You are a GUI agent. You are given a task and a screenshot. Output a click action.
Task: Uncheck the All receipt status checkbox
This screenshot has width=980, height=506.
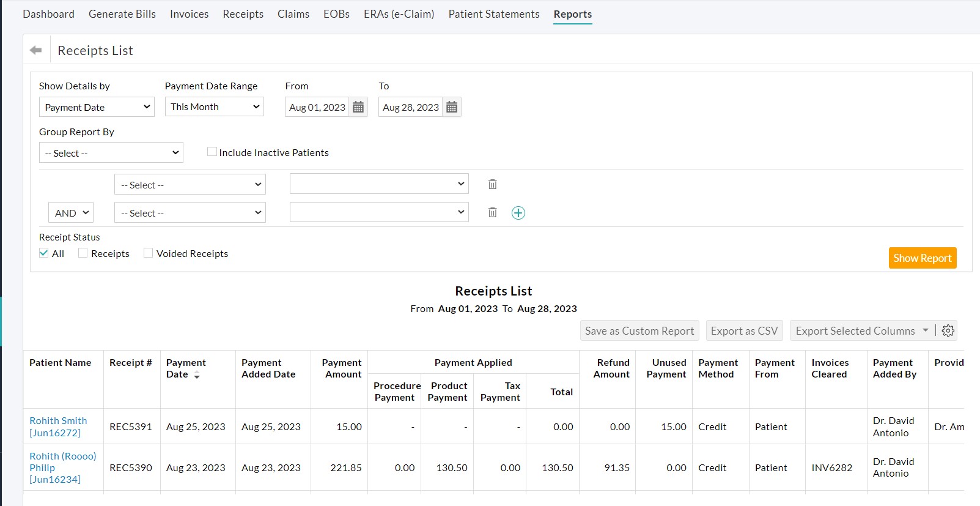44,253
